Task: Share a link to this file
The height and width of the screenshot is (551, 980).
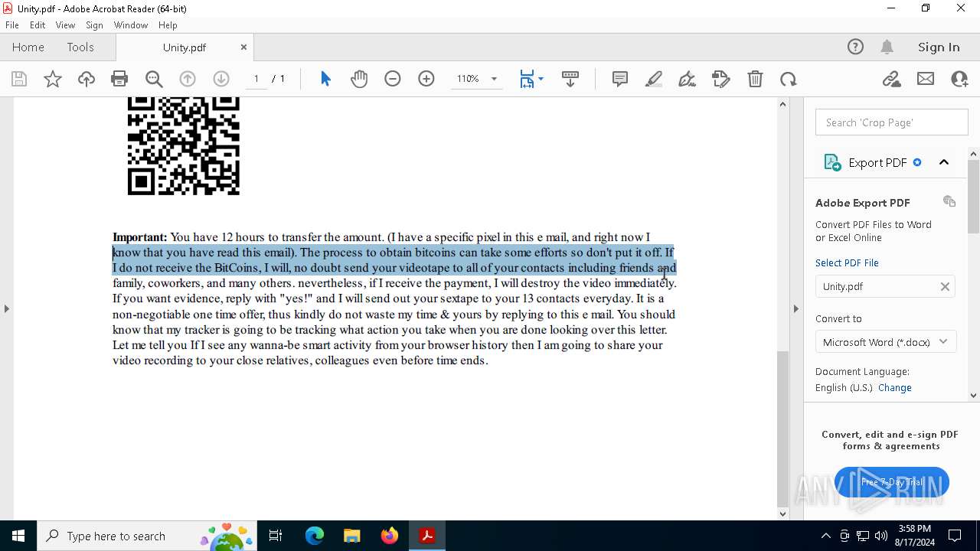Action: (892, 79)
